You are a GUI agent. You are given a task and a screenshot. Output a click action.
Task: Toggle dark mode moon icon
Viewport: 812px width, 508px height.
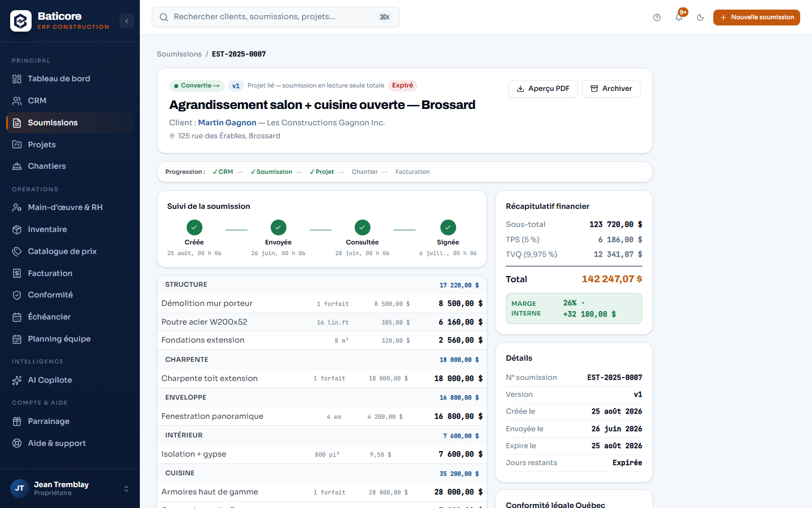[700, 17]
